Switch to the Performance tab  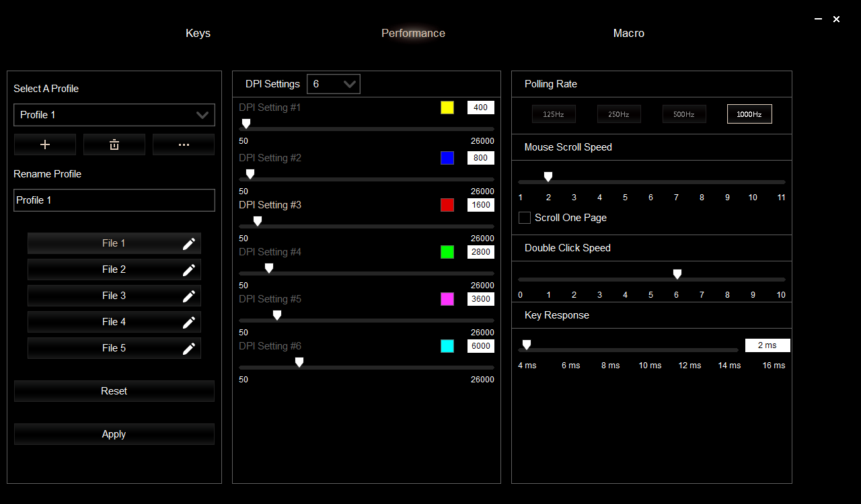pyautogui.click(x=413, y=33)
